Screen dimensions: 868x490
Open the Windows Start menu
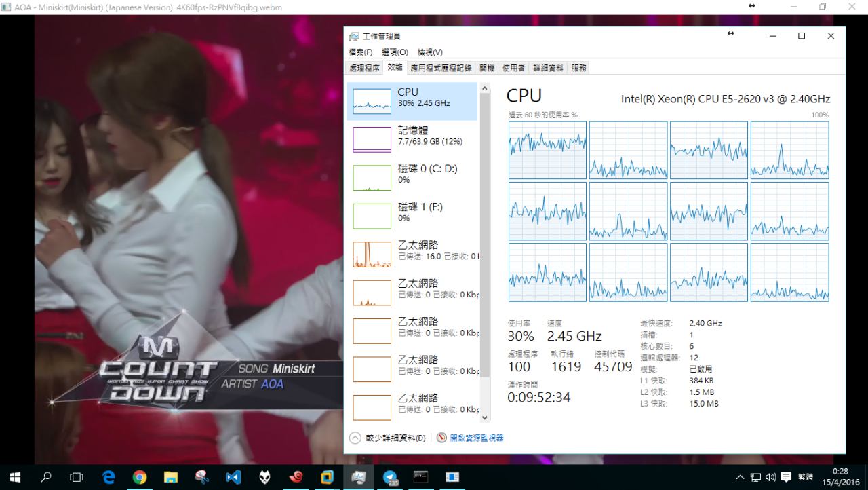tap(15, 477)
